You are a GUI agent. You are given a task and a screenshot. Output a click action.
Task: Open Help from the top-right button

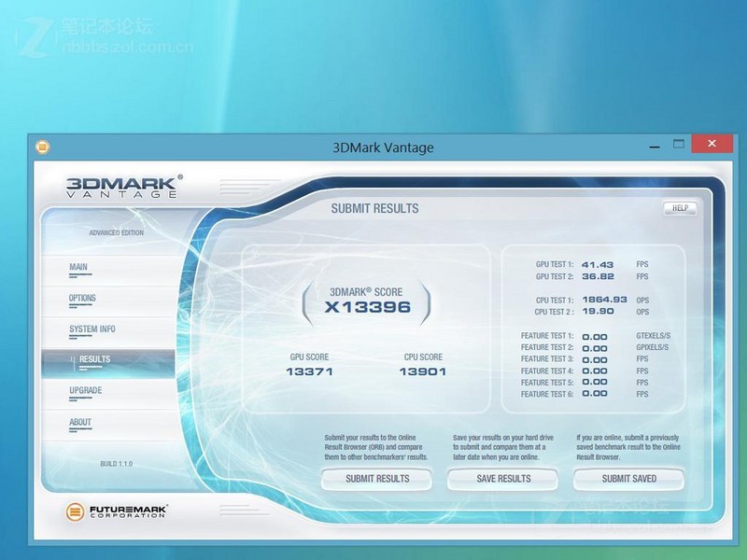[680, 208]
